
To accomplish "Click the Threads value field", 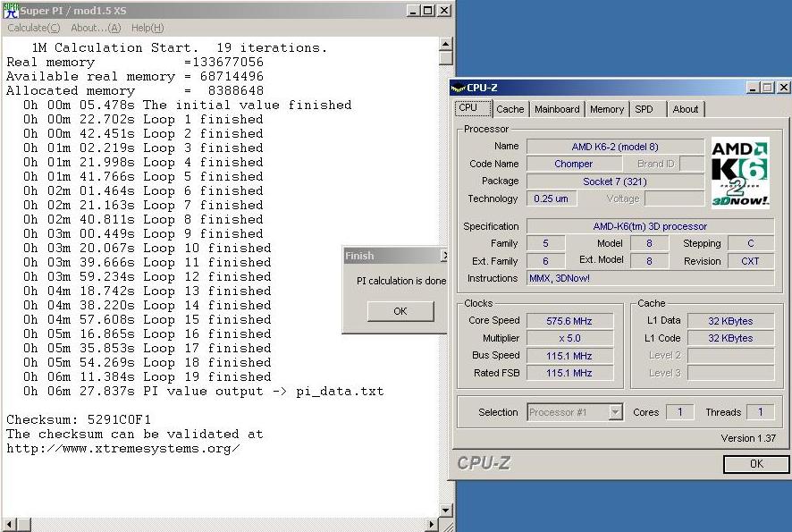I will tap(760, 412).
